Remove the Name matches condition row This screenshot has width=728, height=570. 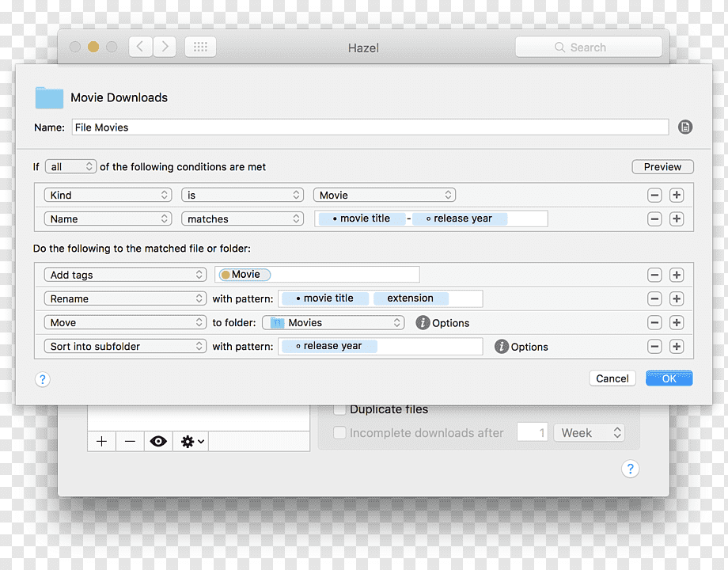(654, 218)
